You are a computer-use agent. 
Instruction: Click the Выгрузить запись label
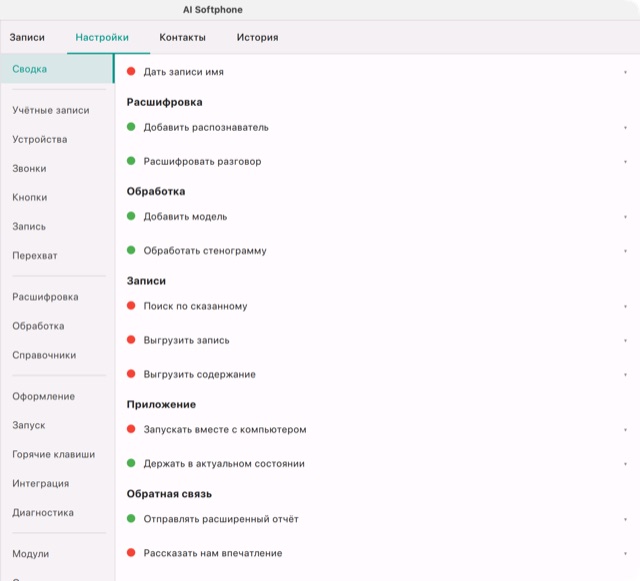(x=187, y=340)
